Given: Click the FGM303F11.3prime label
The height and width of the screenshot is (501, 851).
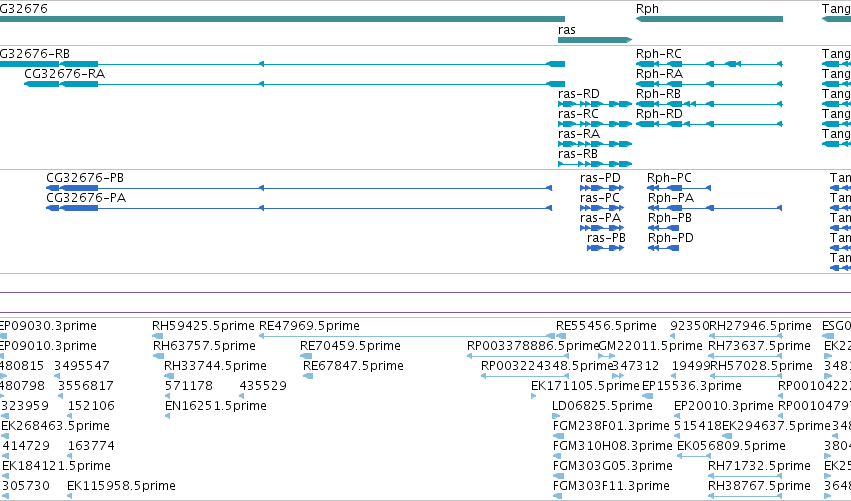Looking at the screenshot, I should pos(611,486).
